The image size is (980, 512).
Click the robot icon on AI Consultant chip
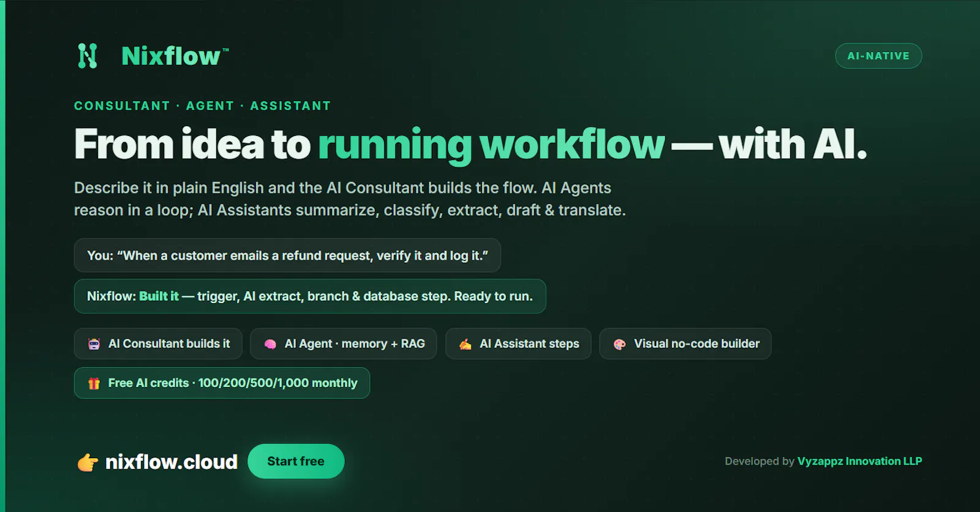click(94, 344)
